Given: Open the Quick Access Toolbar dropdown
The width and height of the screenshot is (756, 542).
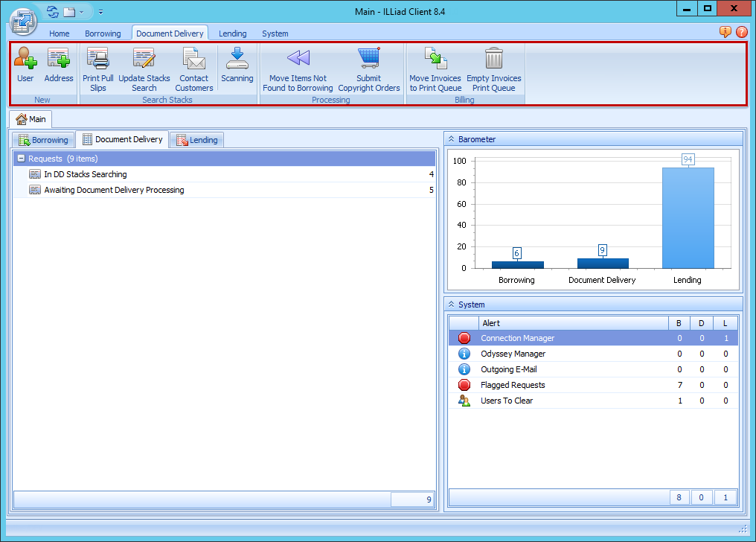Looking at the screenshot, I should coord(100,12).
